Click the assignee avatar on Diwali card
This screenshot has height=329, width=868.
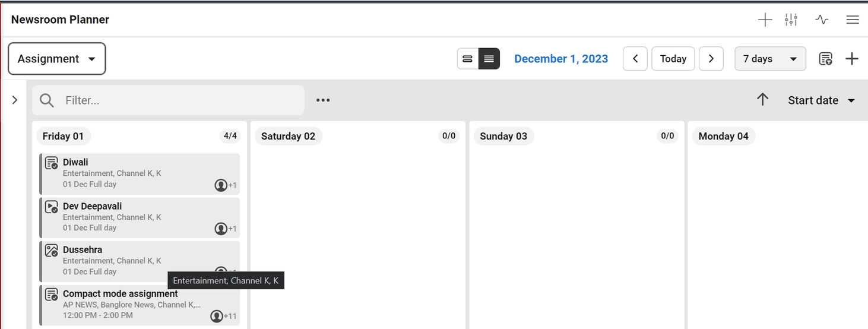click(221, 185)
